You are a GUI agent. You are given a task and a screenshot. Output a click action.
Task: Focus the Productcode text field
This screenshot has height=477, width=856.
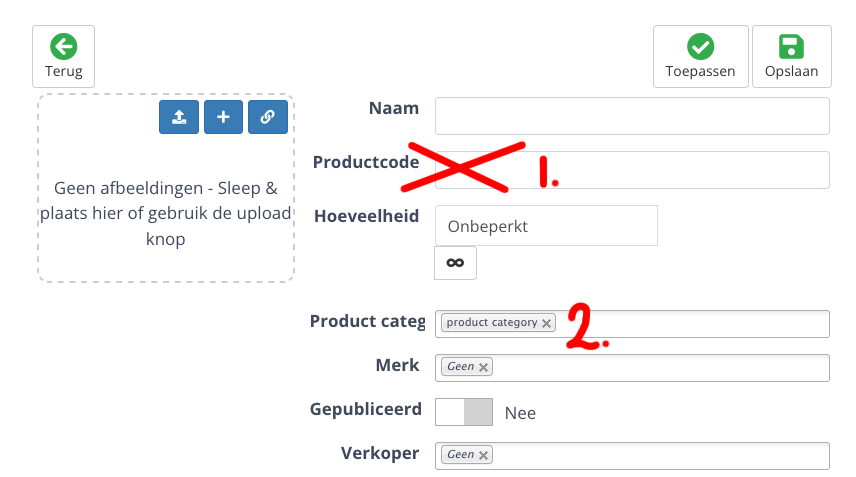coord(690,169)
